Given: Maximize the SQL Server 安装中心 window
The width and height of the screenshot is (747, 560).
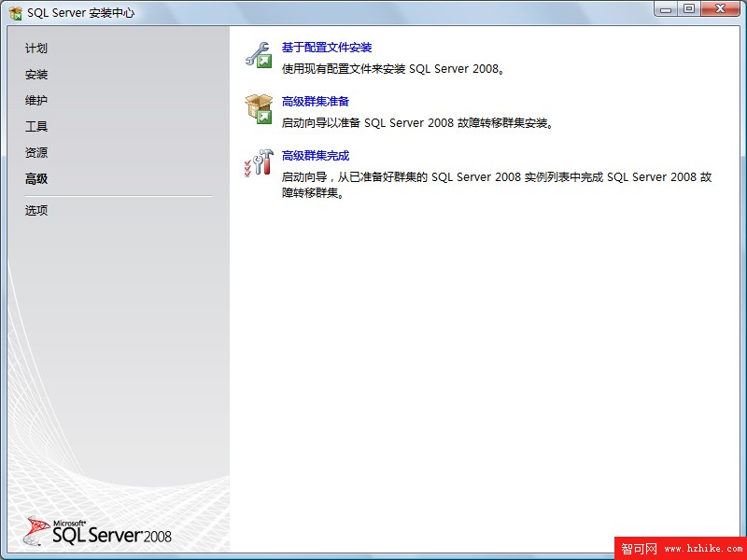Looking at the screenshot, I should coord(689,9).
